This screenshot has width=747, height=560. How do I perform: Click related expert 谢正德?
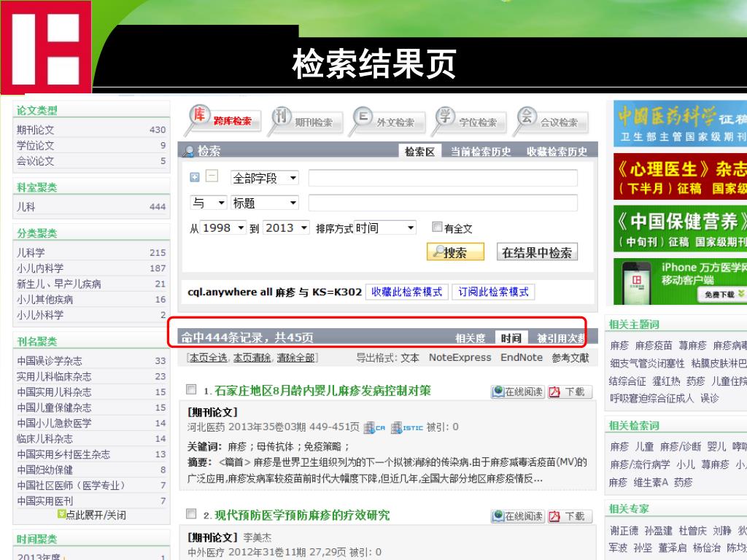(624, 531)
